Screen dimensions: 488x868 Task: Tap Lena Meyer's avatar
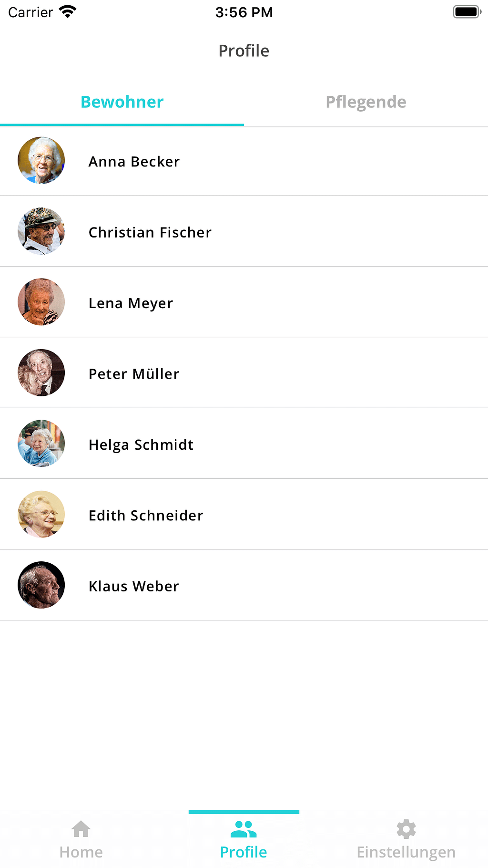click(41, 302)
